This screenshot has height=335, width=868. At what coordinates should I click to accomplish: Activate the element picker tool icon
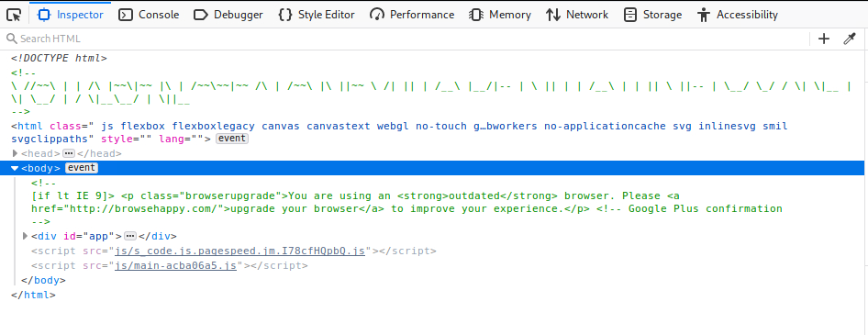coord(14,15)
